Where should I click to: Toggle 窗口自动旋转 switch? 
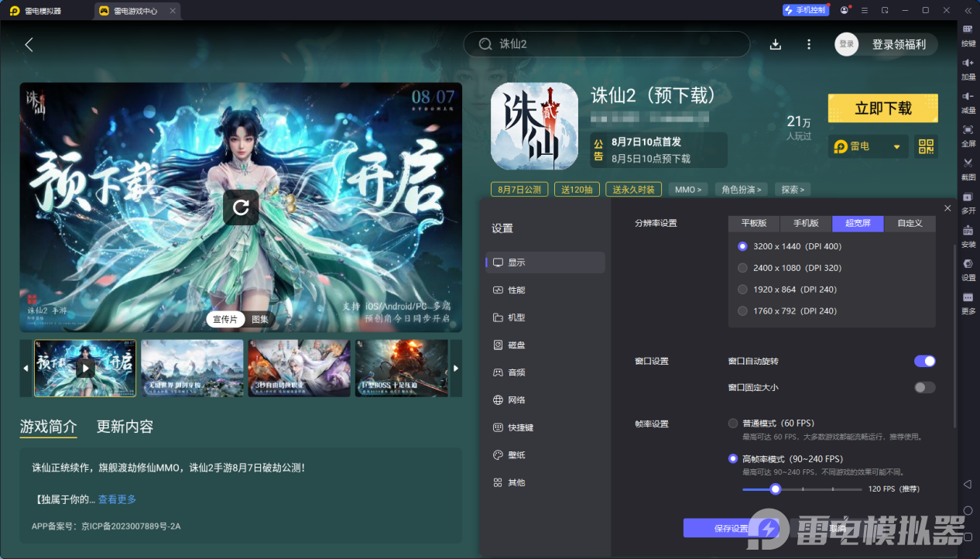(x=925, y=361)
